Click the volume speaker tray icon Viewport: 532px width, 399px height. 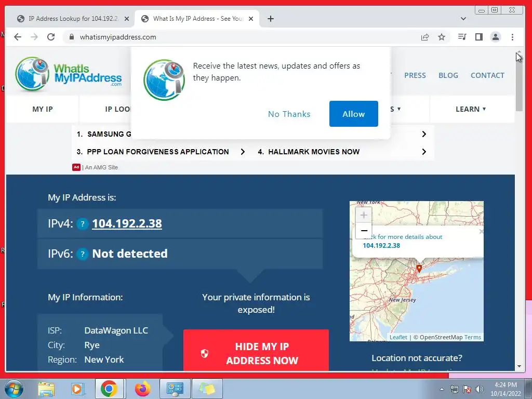point(479,389)
